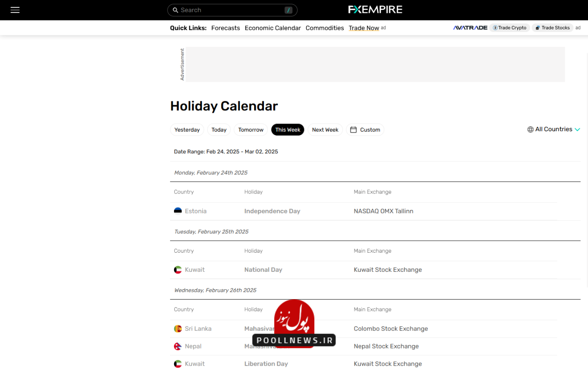Show holidays for Yesterday

click(187, 130)
